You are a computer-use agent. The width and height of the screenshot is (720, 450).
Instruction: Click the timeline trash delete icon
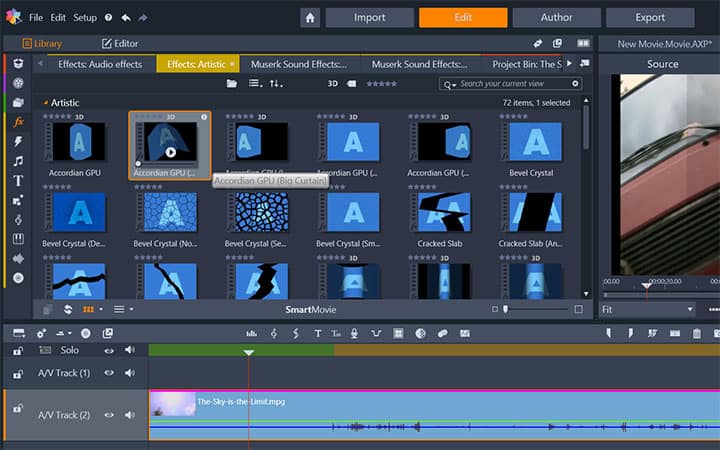click(x=697, y=334)
